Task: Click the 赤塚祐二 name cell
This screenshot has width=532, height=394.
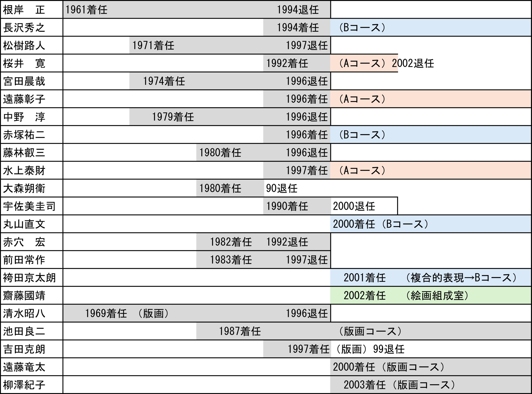Action: [24, 135]
